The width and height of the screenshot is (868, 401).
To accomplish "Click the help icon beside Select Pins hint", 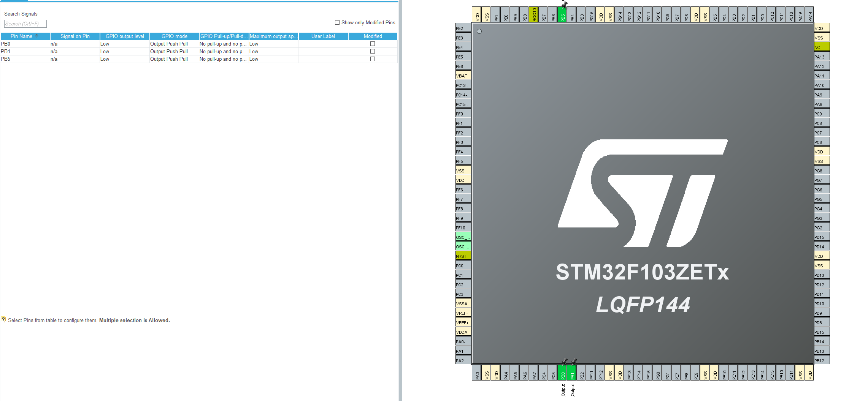I will tap(3, 319).
